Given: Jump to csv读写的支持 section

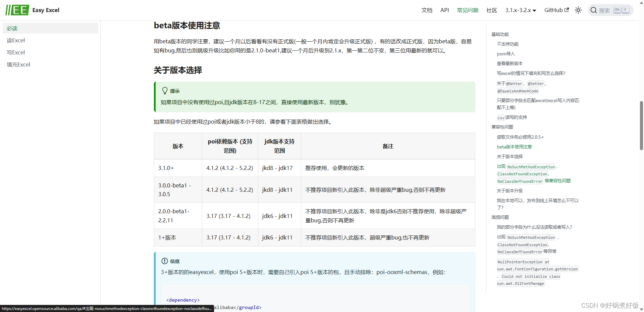Looking at the screenshot, I should coord(512,117).
